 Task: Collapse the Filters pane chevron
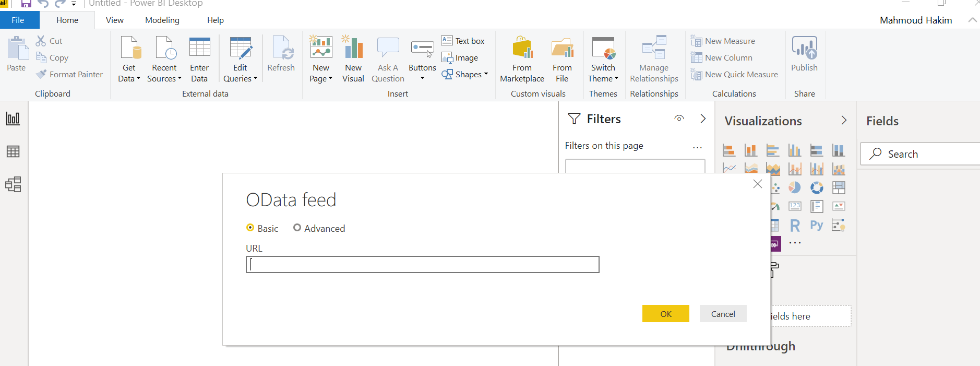703,119
